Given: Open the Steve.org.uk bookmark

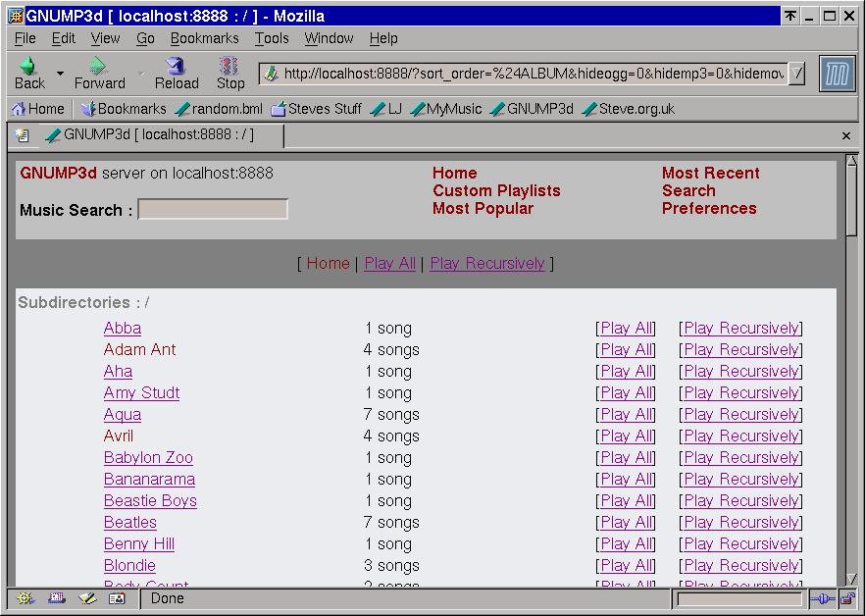Looking at the screenshot, I should tap(629, 109).
